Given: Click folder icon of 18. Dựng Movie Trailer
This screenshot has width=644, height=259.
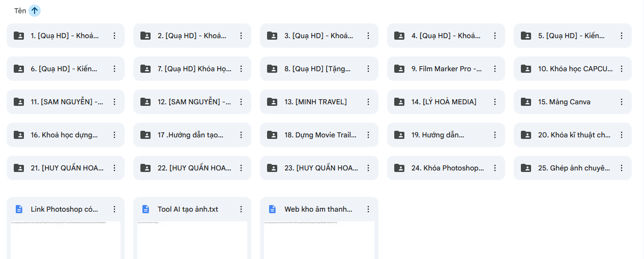Looking at the screenshot, I should [x=272, y=135].
